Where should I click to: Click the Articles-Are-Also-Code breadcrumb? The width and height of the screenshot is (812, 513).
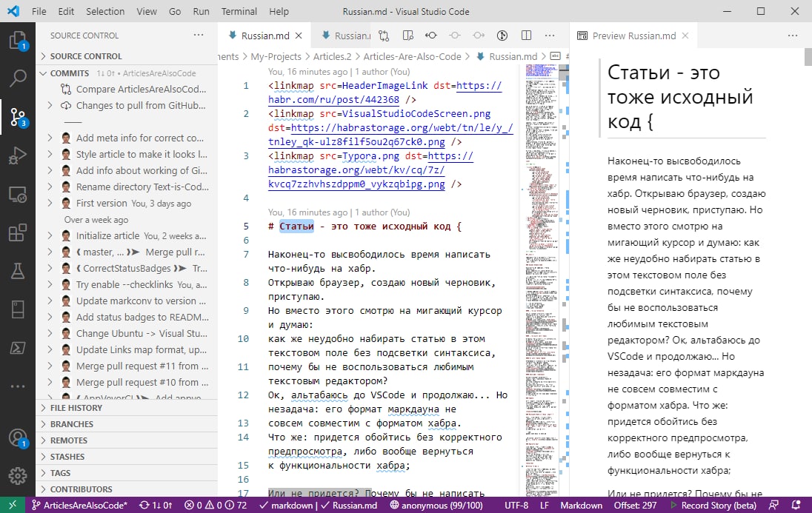[412, 56]
